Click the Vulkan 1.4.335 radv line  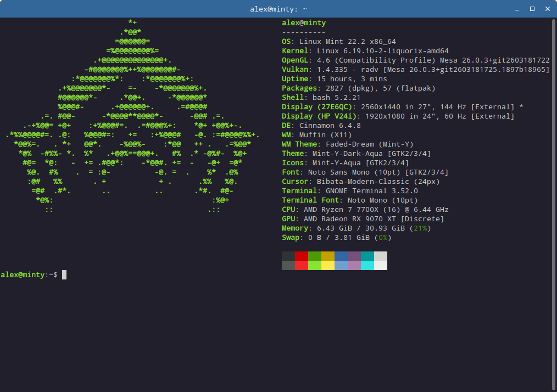point(416,70)
